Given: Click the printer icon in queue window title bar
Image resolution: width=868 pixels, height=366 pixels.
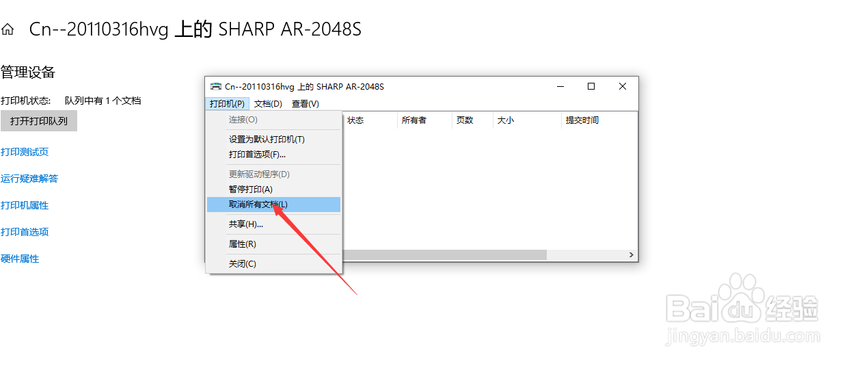Looking at the screenshot, I should click(x=216, y=86).
